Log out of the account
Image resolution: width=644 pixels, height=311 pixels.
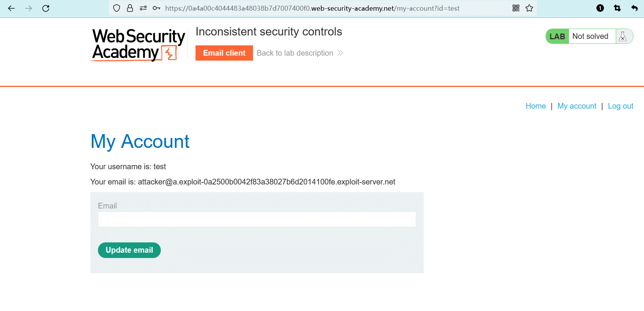pyautogui.click(x=620, y=106)
